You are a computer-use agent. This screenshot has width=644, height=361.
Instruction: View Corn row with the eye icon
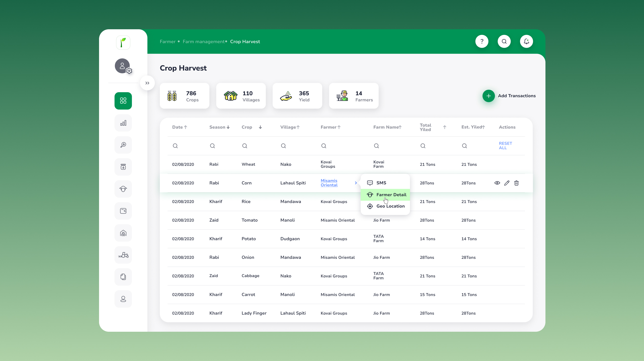pos(497,183)
